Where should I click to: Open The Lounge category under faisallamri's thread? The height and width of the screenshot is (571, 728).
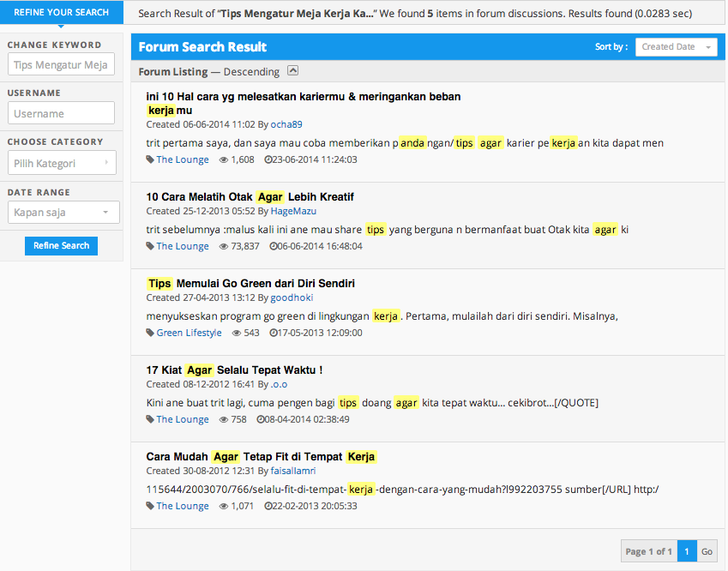click(183, 506)
